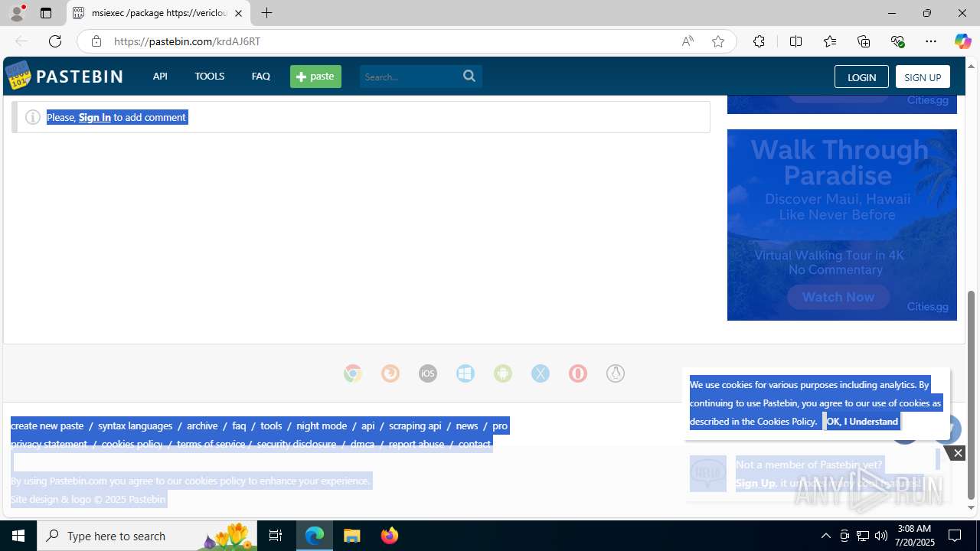Close the bottom ad overlay X
Screen dimensions: 980x551
click(957, 453)
